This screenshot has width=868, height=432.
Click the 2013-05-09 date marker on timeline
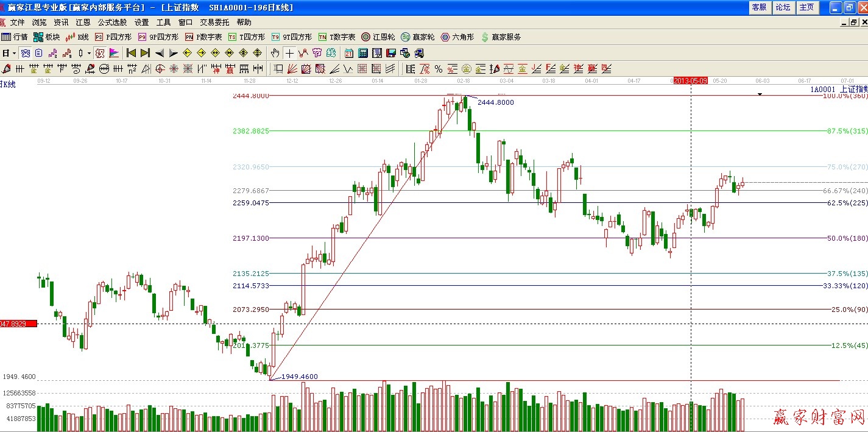click(x=690, y=80)
